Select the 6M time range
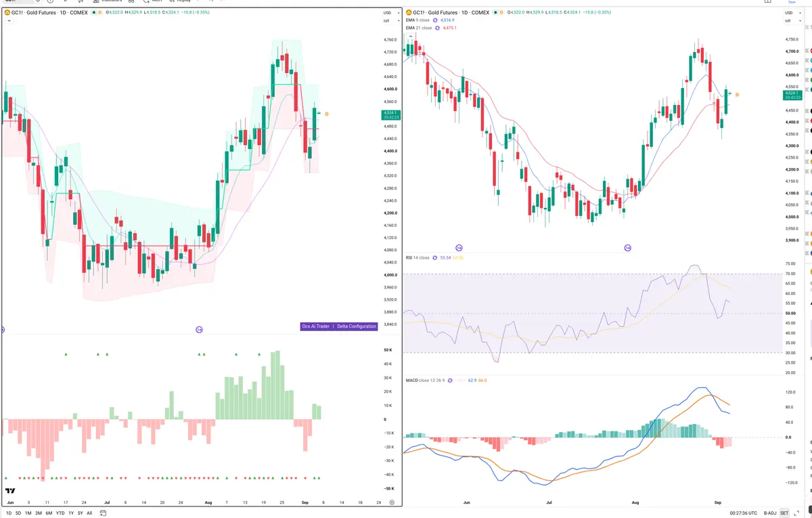The image size is (812, 518). point(49,513)
